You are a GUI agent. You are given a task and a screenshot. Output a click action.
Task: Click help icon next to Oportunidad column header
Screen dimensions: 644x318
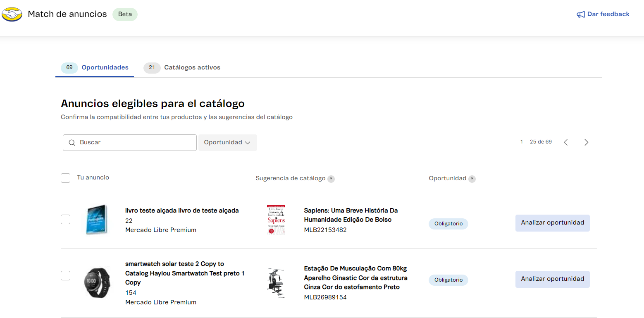click(472, 179)
